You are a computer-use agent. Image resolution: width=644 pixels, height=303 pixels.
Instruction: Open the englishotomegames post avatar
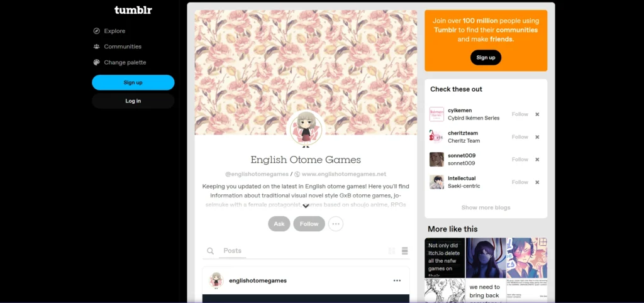[x=216, y=280]
